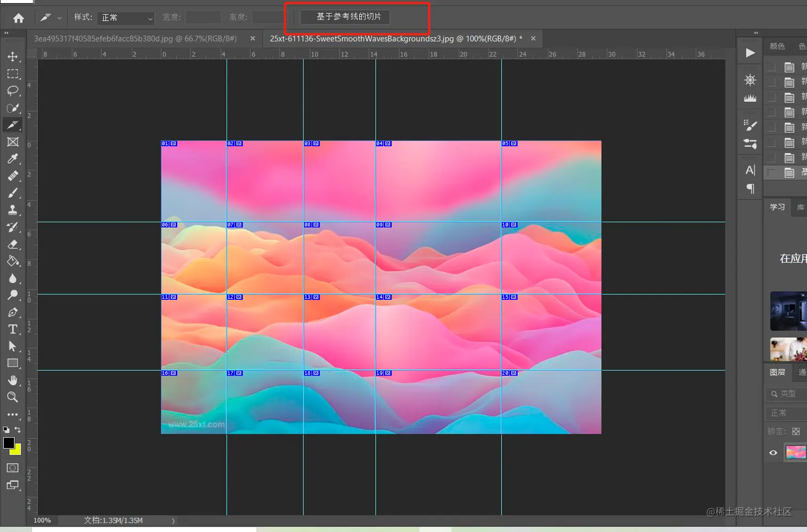Open the Actions play panel icon
Viewport: 807px width, 532px height.
pyautogui.click(x=750, y=53)
